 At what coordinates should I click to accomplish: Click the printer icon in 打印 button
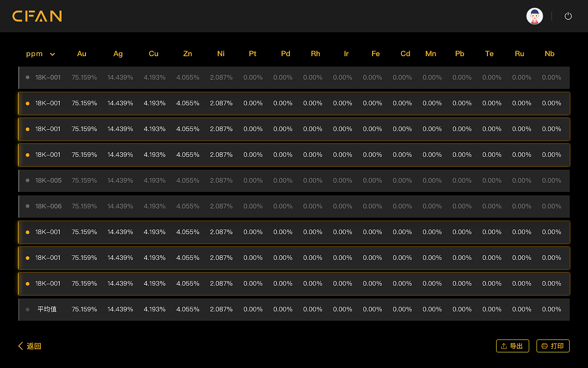(545, 346)
